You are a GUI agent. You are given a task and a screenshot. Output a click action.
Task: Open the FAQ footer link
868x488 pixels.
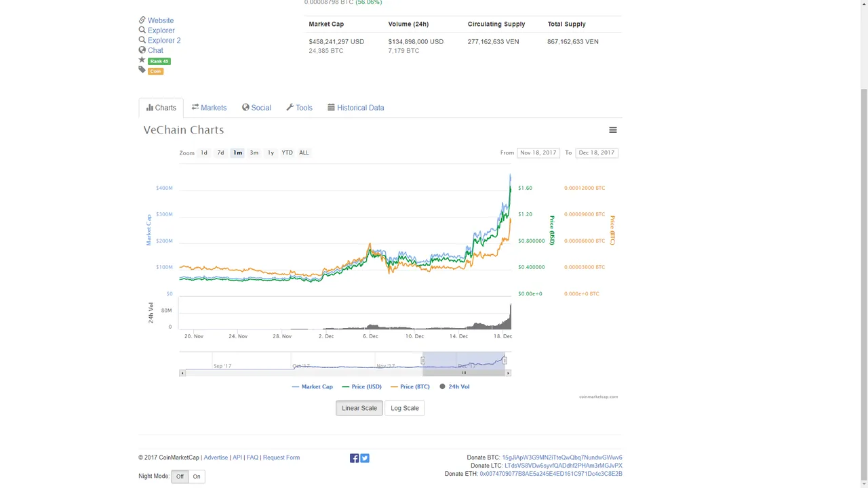pyautogui.click(x=252, y=457)
